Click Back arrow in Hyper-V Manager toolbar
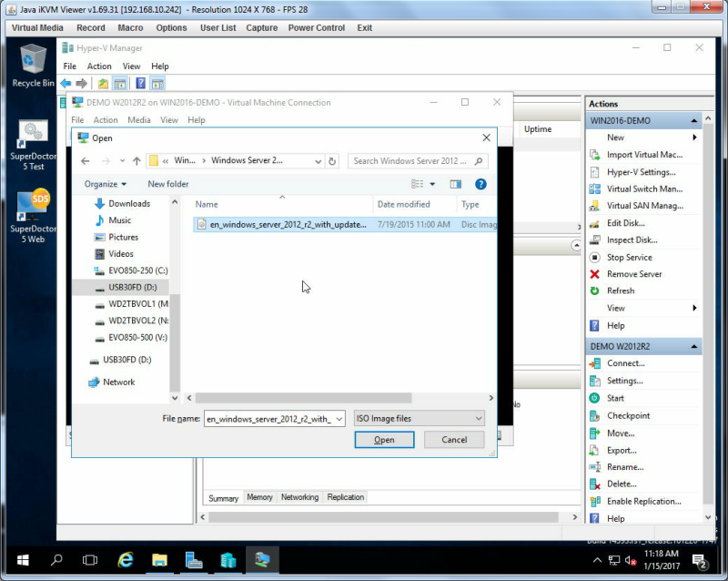The height and width of the screenshot is (581, 728). [x=66, y=84]
